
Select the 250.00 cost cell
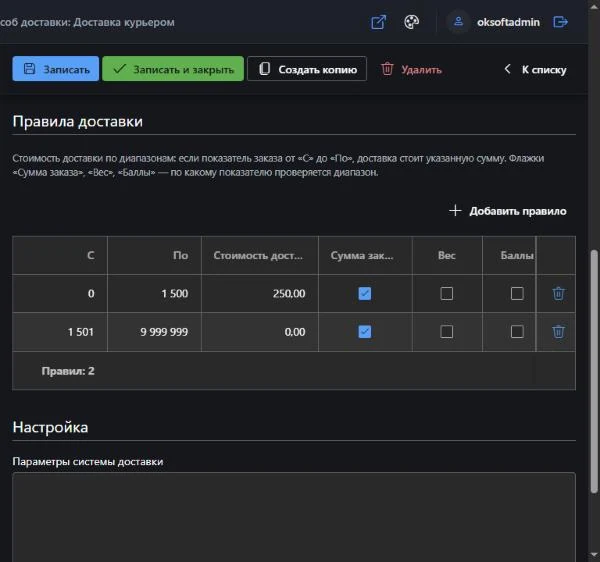(260, 293)
